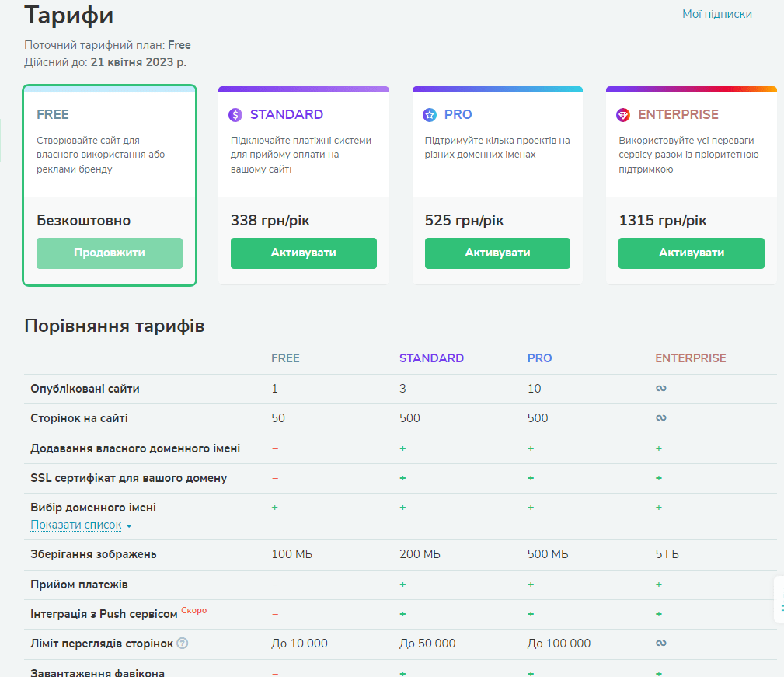Expand the Показати список domain dropdown
Screen dimensions: 784x677
(x=82, y=525)
